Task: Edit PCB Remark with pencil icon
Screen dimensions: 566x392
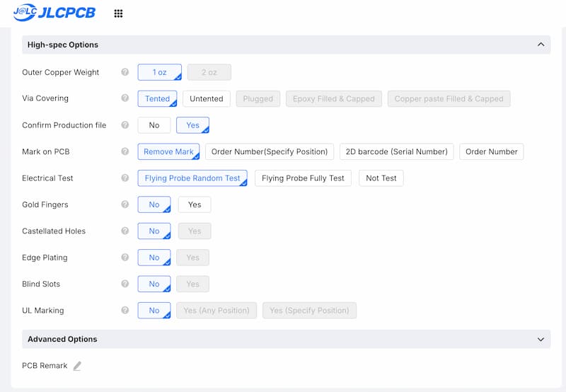Action: click(77, 366)
